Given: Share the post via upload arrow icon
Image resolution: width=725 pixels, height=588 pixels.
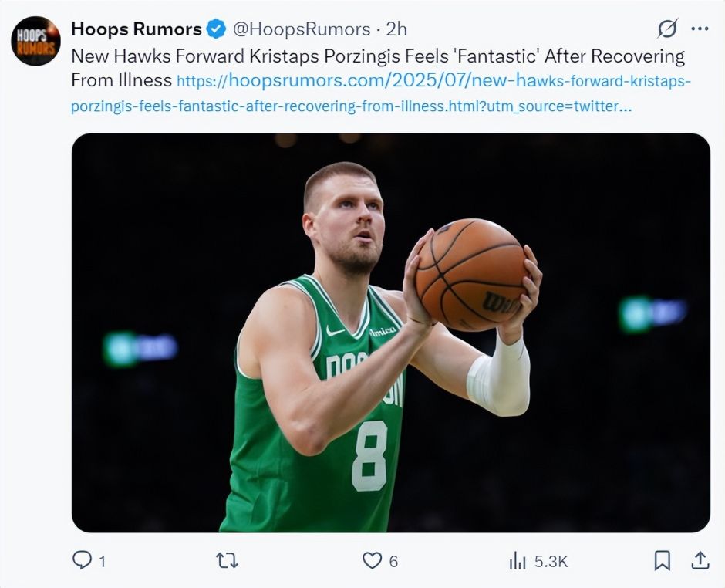Looking at the screenshot, I should pyautogui.click(x=700, y=560).
